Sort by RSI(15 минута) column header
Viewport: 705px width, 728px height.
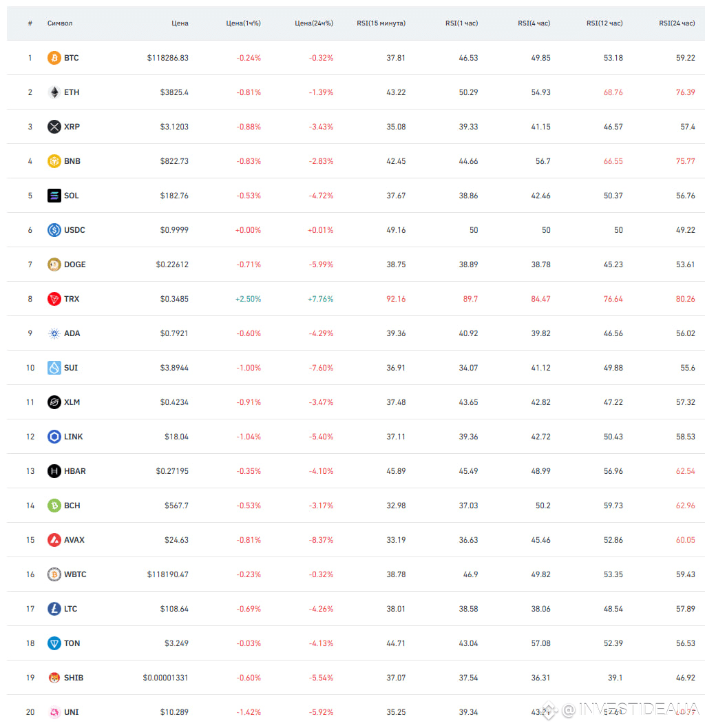381,23
